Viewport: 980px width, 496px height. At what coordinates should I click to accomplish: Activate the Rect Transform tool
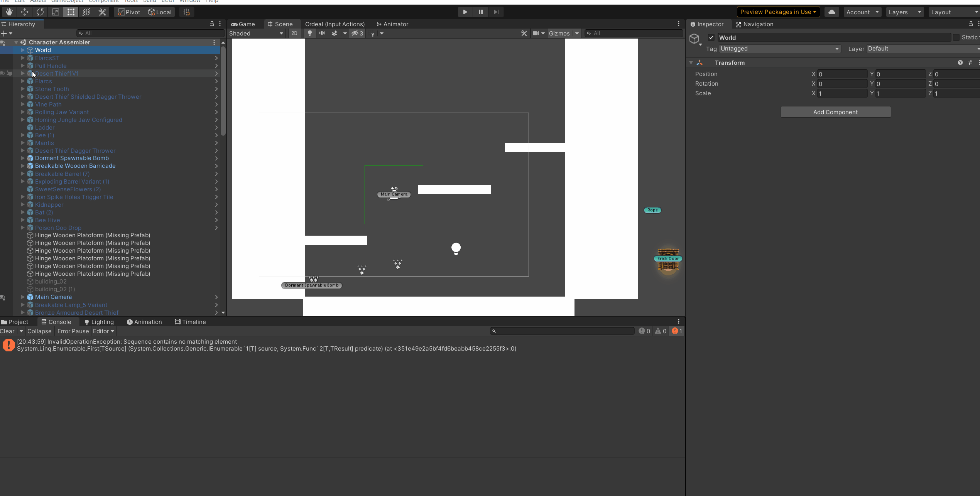click(x=71, y=12)
